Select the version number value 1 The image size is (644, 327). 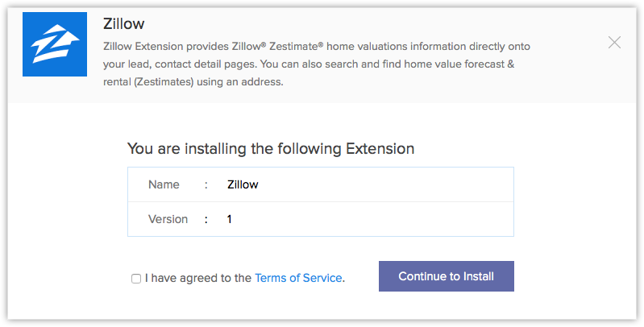[230, 219]
